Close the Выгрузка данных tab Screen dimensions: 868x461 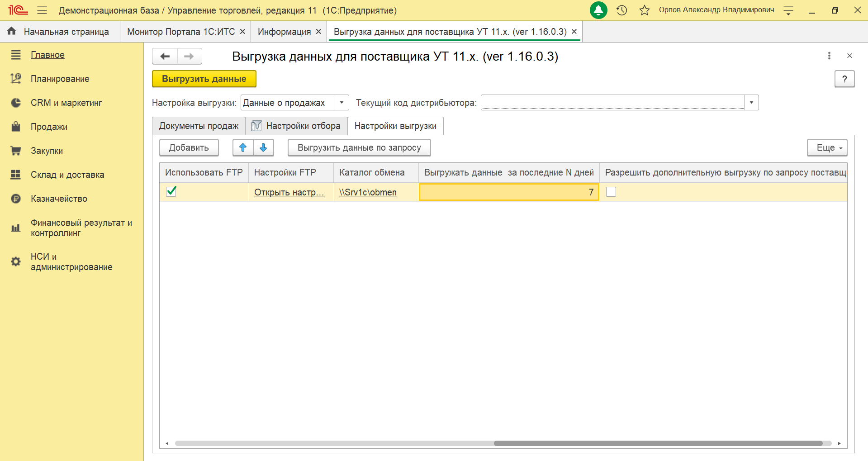coord(574,32)
